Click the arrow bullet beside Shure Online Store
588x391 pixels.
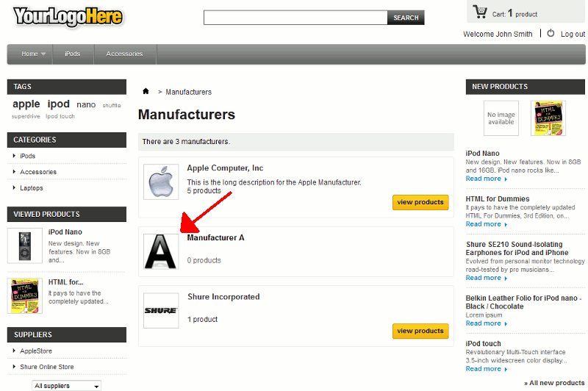[x=14, y=366]
